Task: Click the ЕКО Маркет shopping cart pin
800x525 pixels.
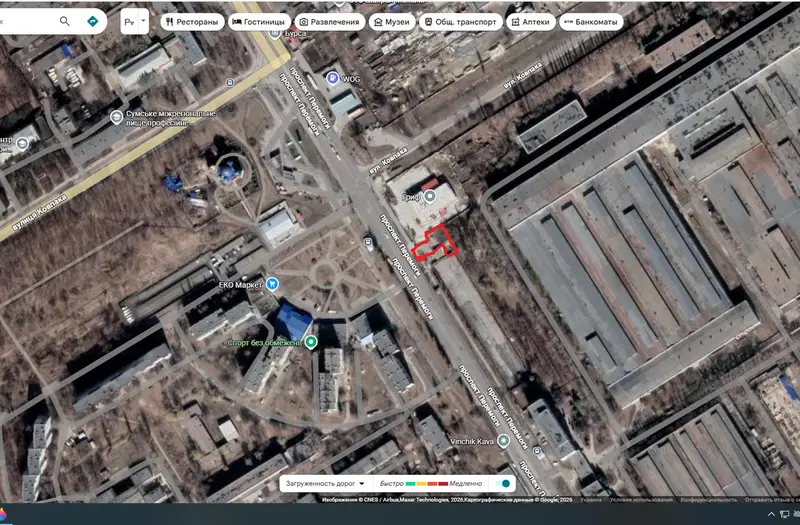Action: 272,284
